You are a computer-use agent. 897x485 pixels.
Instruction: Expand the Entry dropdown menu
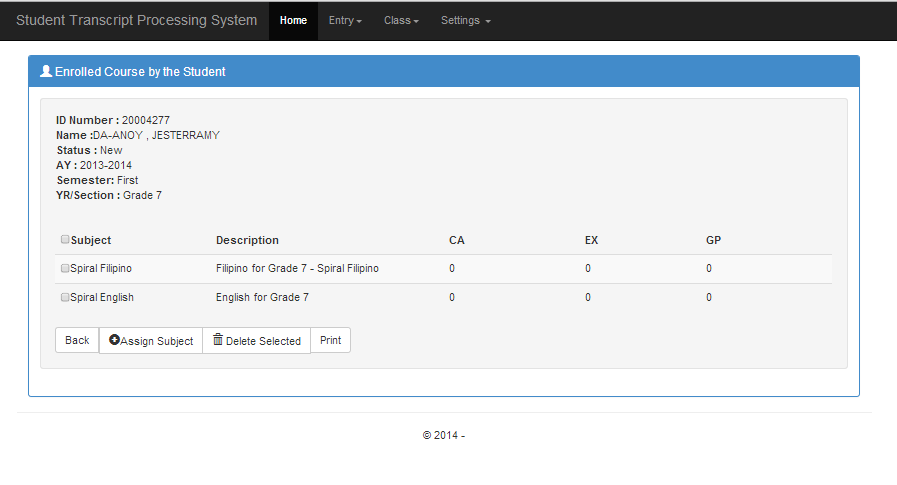(x=345, y=21)
